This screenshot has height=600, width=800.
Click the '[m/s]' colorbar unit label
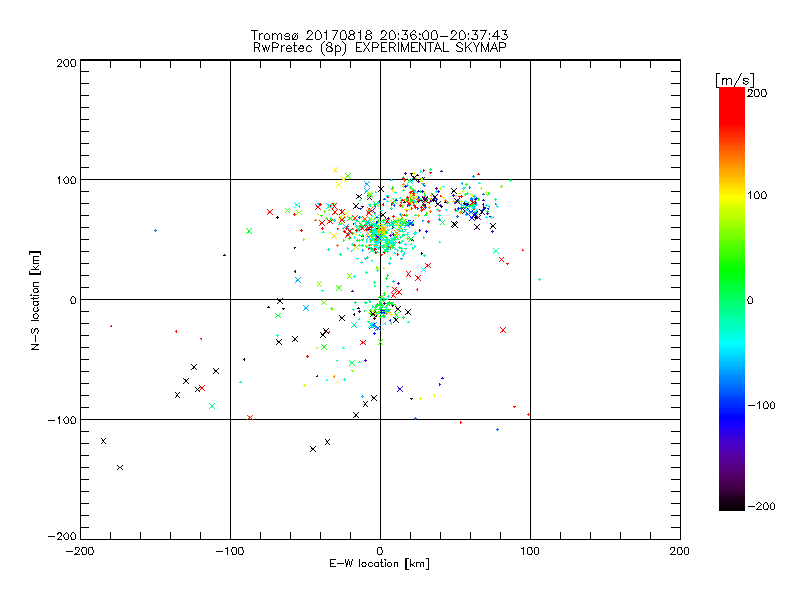[x=735, y=80]
